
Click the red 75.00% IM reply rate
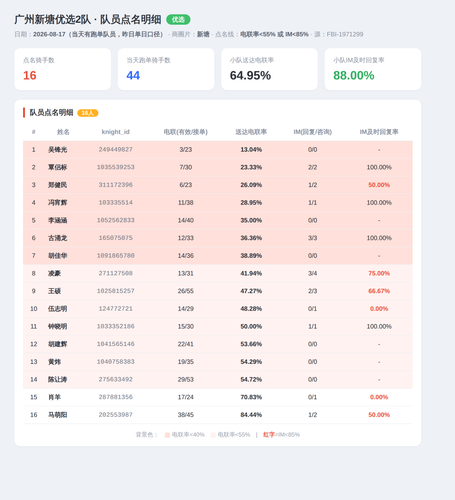pyautogui.click(x=379, y=273)
